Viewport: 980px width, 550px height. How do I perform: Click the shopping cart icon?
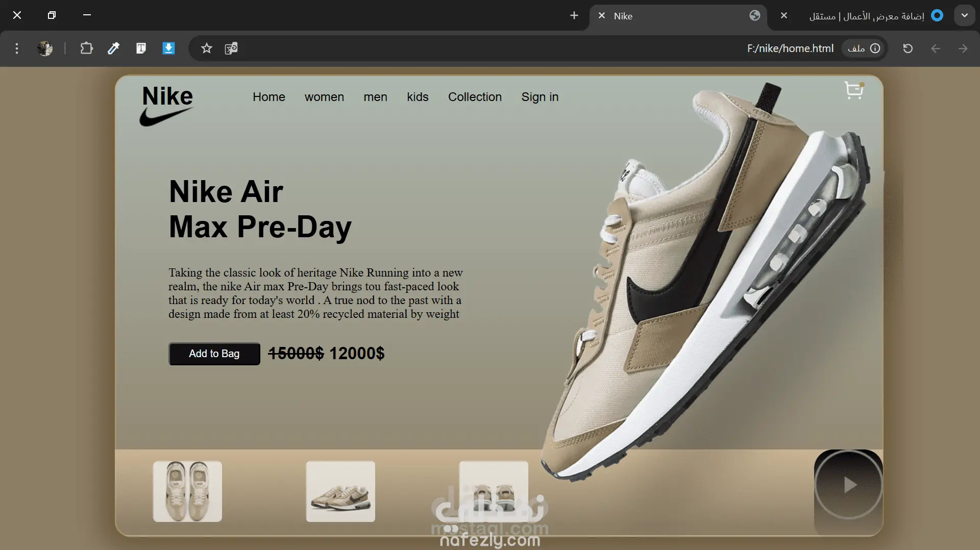coord(854,90)
